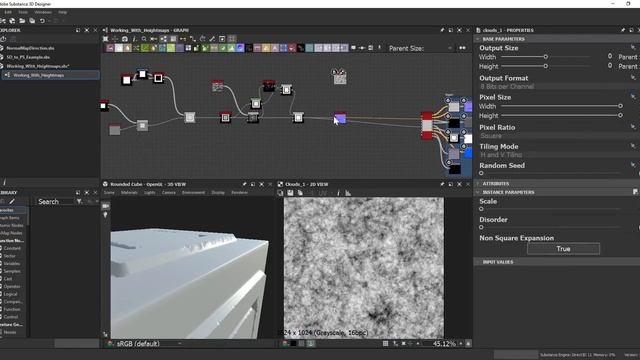This screenshot has height=360, width=640.
Task: Add the blue-purple Normal node from node toolbar
Action: (240, 48)
